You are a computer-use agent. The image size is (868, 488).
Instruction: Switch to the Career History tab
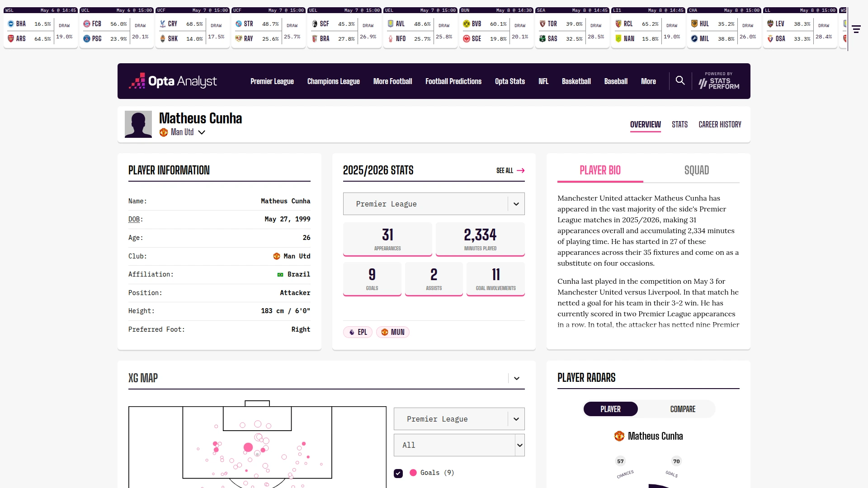pos(720,125)
